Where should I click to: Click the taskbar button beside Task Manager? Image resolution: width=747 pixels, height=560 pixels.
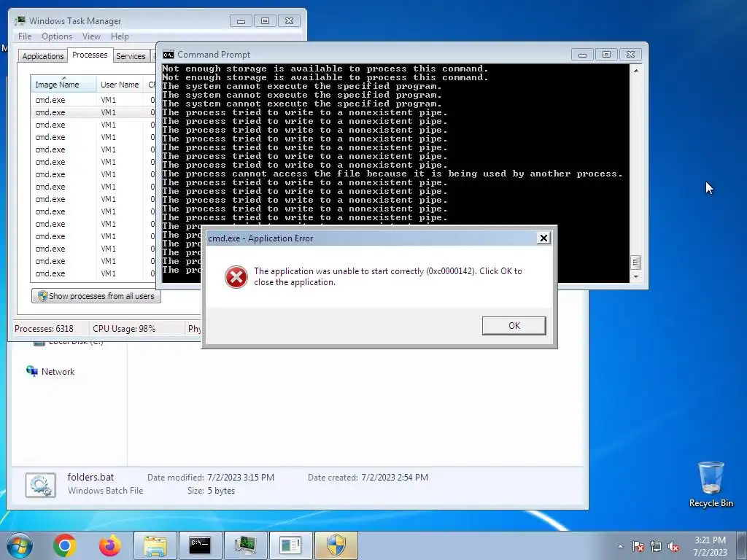point(290,545)
